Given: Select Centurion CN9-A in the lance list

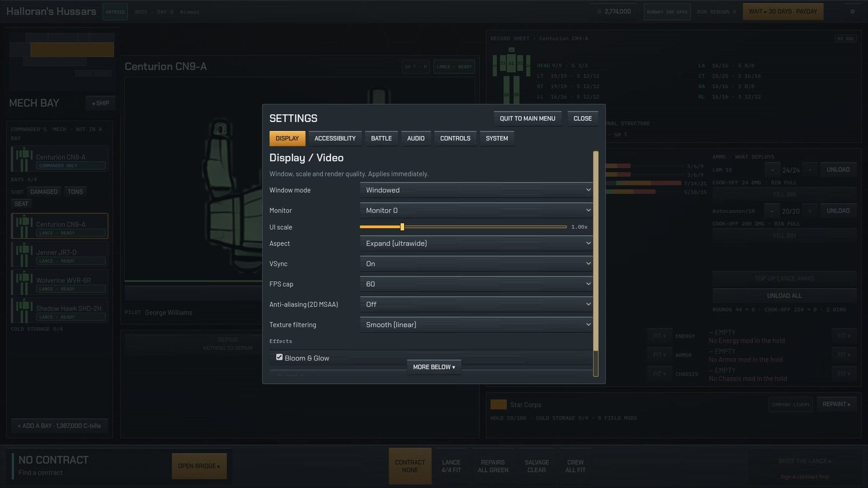Looking at the screenshot, I should tap(60, 226).
